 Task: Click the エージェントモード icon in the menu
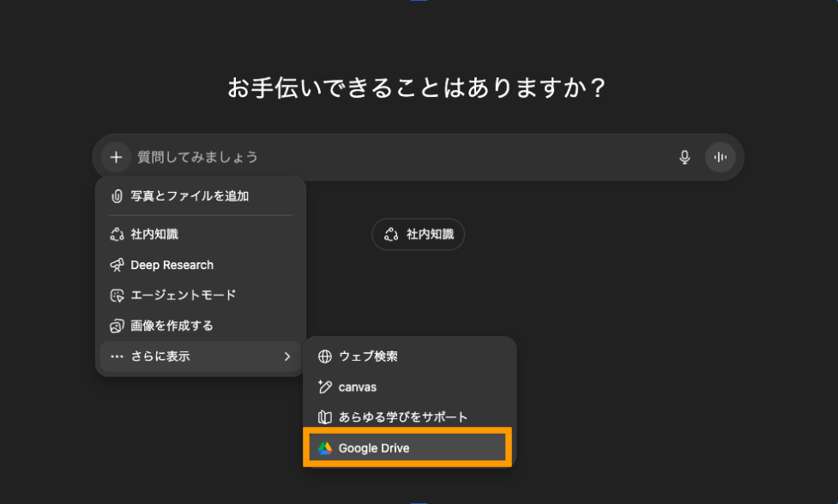pos(117,296)
